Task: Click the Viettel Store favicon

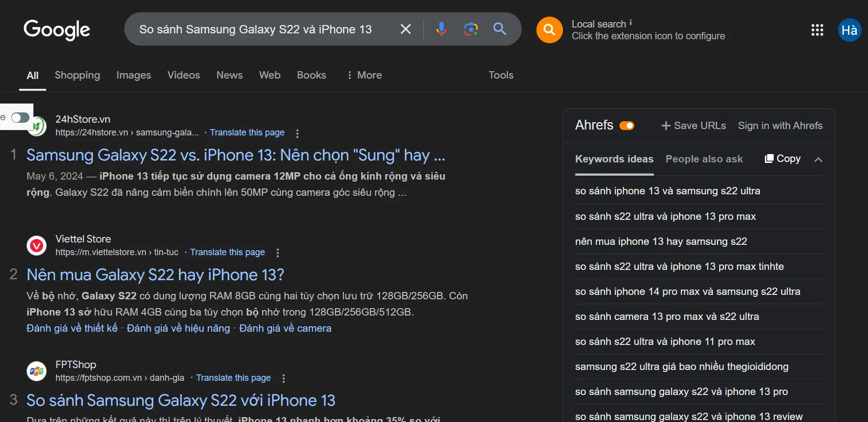Action: 36,245
